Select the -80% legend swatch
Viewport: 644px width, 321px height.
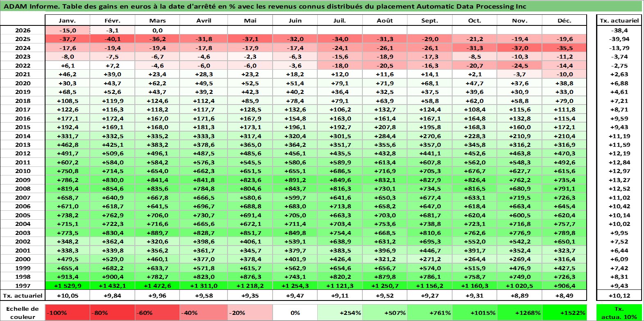coord(113,312)
